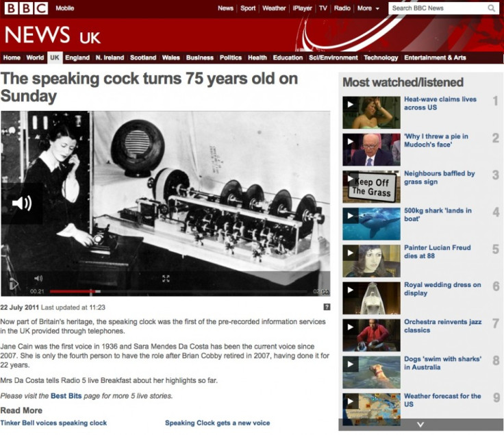
Task: Open the World section
Action: (x=35, y=58)
